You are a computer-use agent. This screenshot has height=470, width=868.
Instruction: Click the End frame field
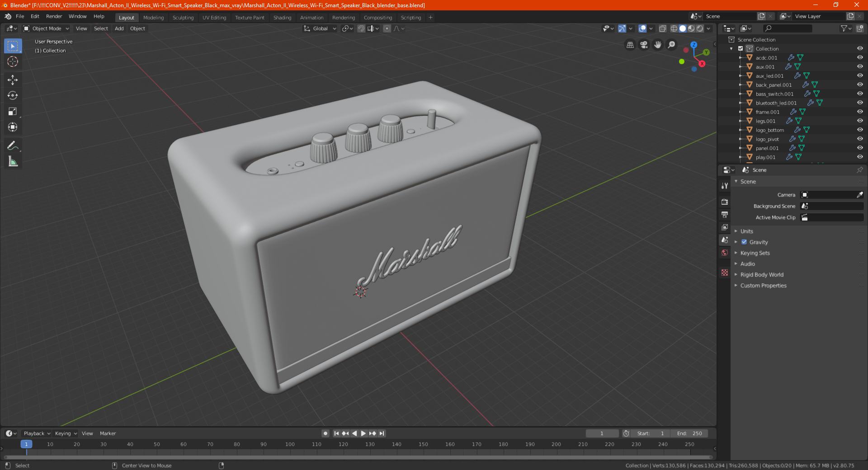pos(689,433)
